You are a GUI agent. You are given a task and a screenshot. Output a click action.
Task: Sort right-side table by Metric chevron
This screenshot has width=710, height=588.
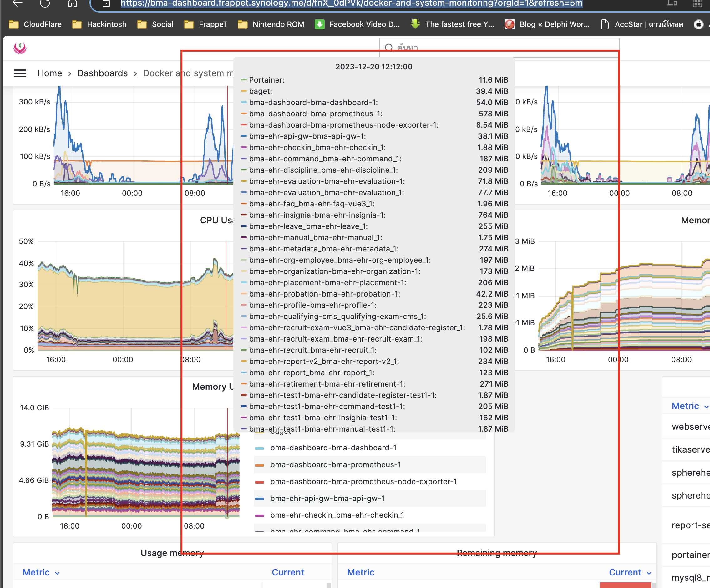pos(706,407)
